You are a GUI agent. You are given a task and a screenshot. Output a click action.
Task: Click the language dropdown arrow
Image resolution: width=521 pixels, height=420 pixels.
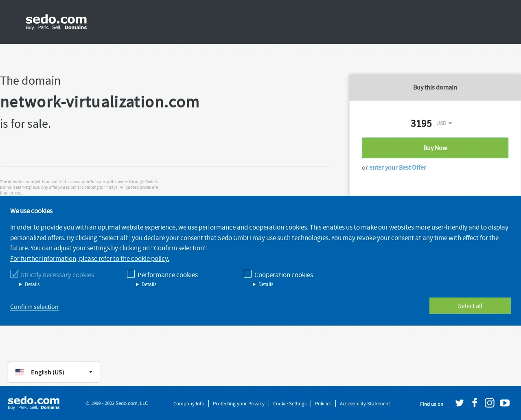tap(91, 372)
